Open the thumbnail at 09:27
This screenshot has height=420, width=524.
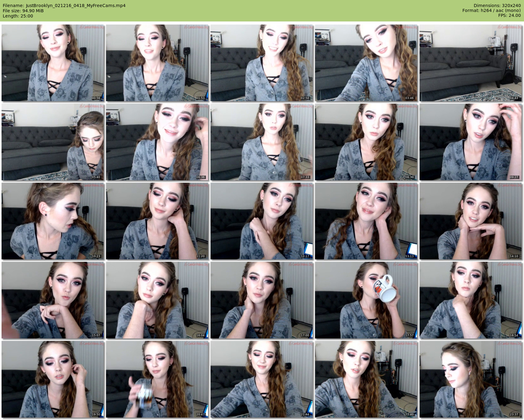tap(470, 142)
